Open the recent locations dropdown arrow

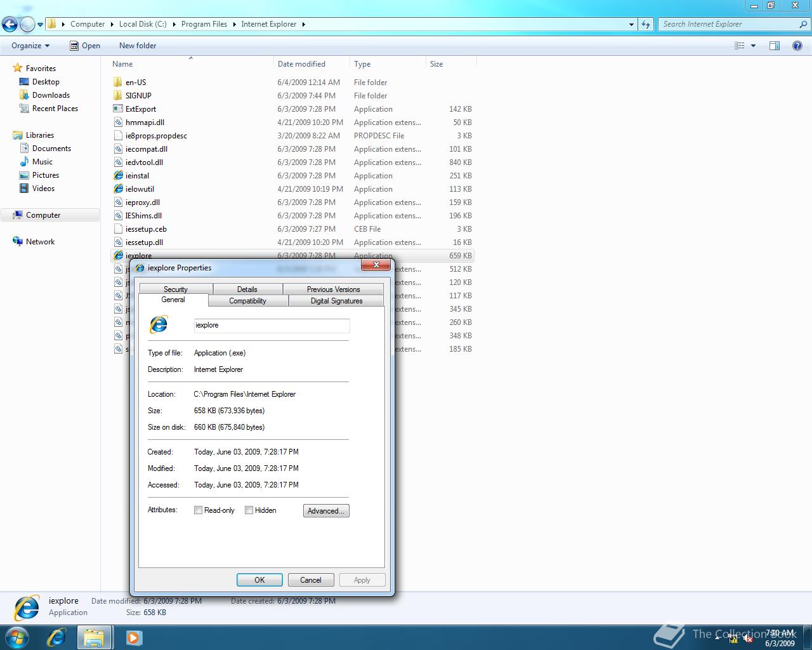(x=40, y=25)
